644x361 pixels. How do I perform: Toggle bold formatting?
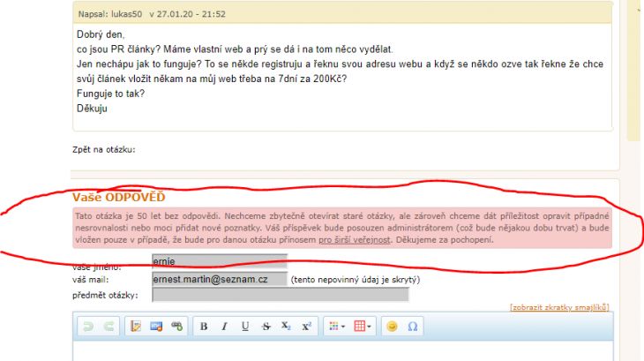tap(204, 327)
